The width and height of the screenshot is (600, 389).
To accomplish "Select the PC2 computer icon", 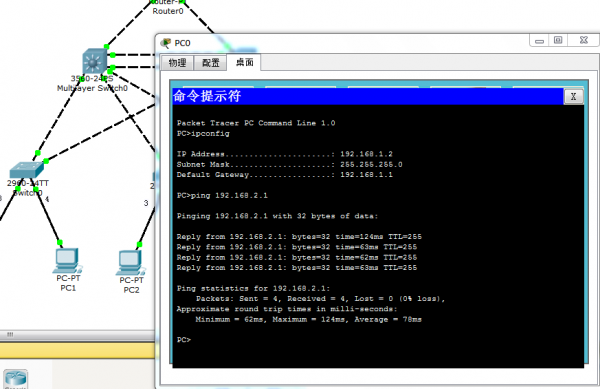I will point(130,263).
